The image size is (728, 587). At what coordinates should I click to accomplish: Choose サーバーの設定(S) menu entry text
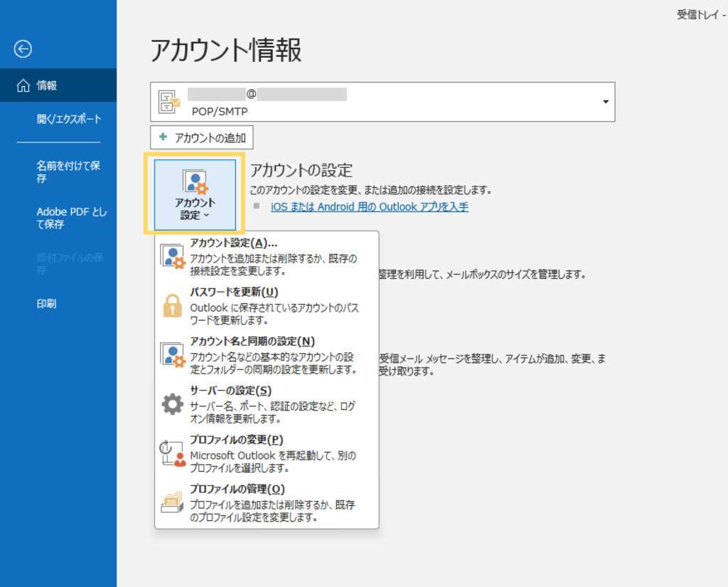tap(231, 390)
